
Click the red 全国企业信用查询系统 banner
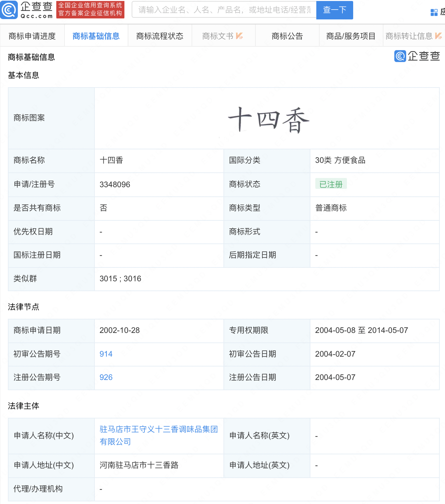coord(90,10)
